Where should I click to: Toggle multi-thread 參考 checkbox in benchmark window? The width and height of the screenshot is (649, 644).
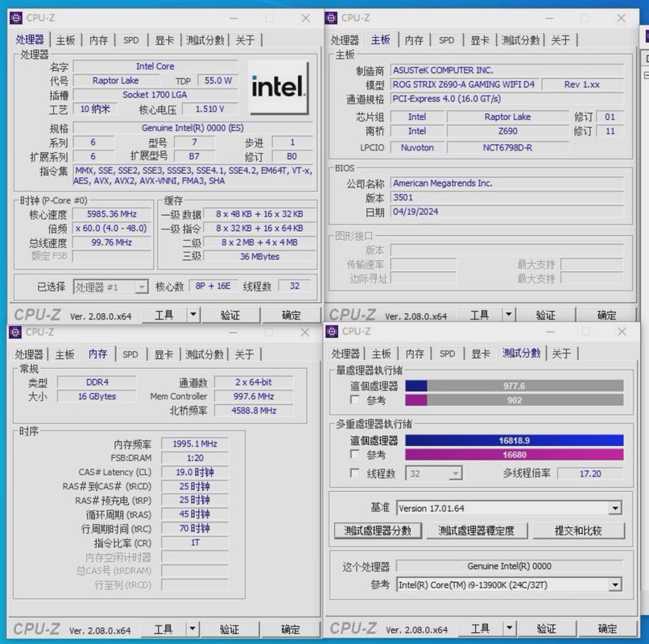click(354, 454)
